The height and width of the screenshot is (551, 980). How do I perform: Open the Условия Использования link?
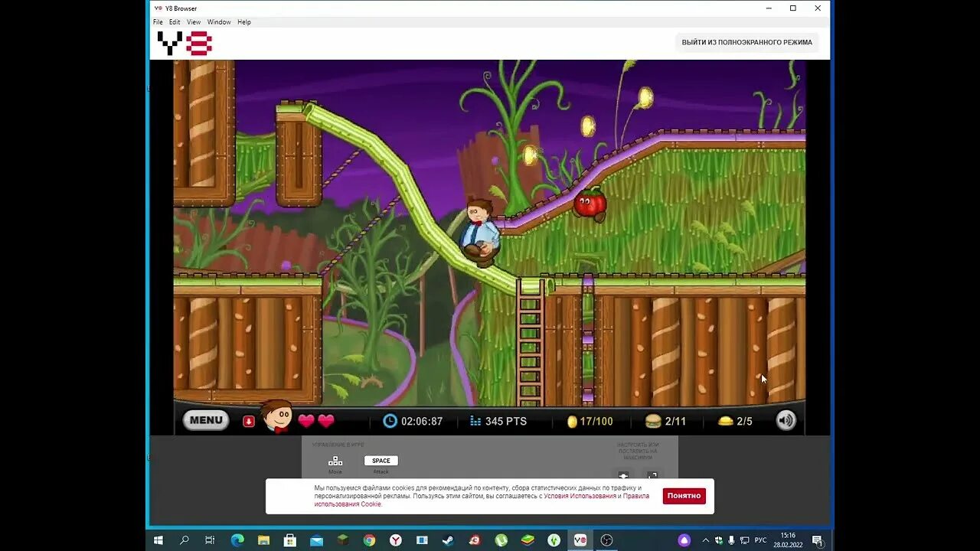click(x=580, y=496)
